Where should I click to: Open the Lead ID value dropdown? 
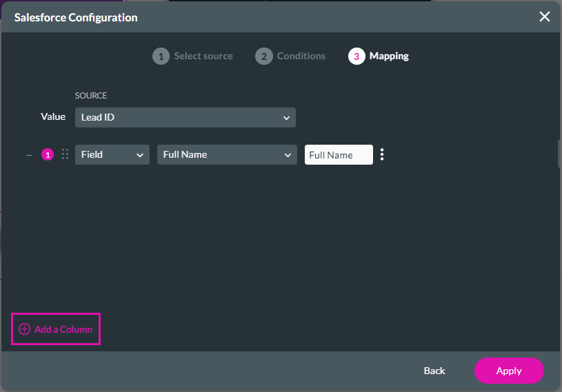pyautogui.click(x=185, y=117)
